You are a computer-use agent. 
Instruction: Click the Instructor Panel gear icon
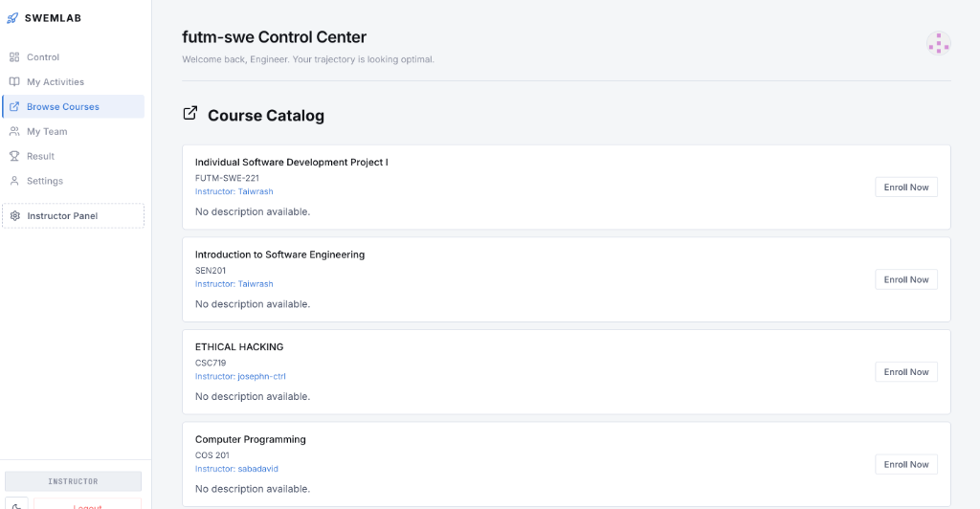pos(15,216)
